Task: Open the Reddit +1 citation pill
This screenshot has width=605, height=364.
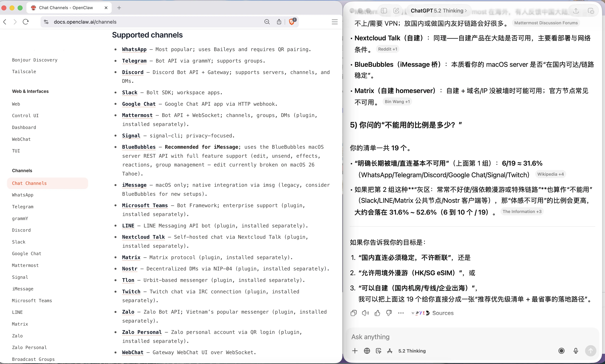Action: [387, 49]
